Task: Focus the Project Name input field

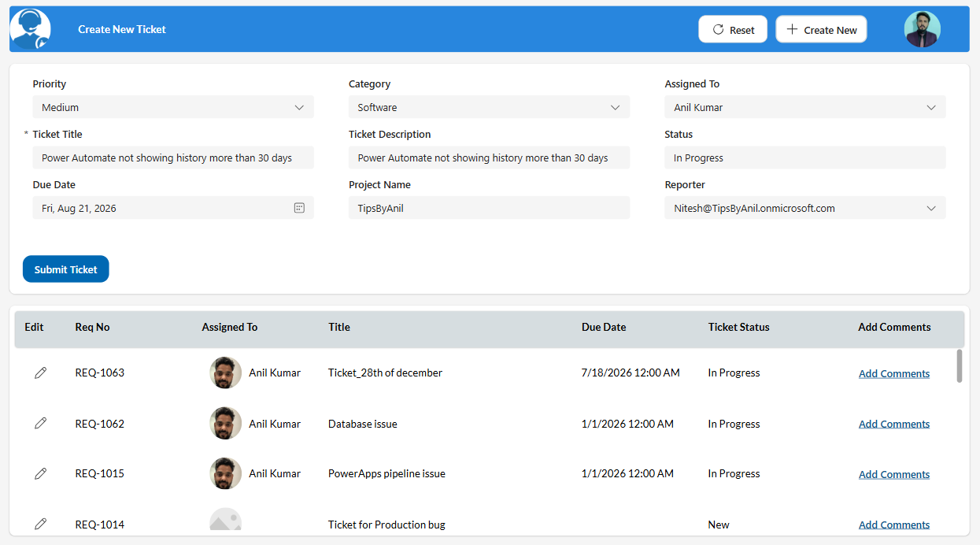Action: click(488, 208)
